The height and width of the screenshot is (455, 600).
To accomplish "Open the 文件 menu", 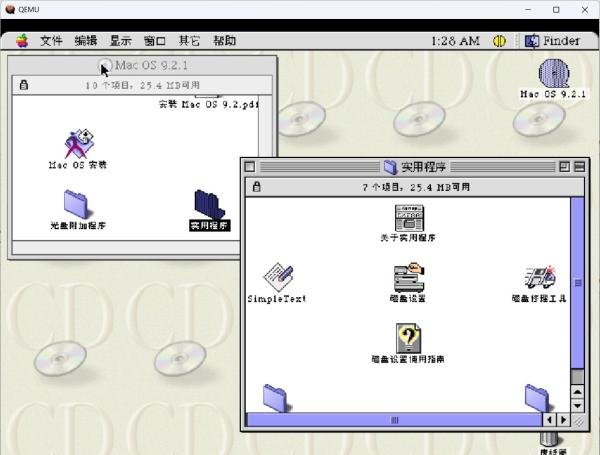I will point(51,41).
